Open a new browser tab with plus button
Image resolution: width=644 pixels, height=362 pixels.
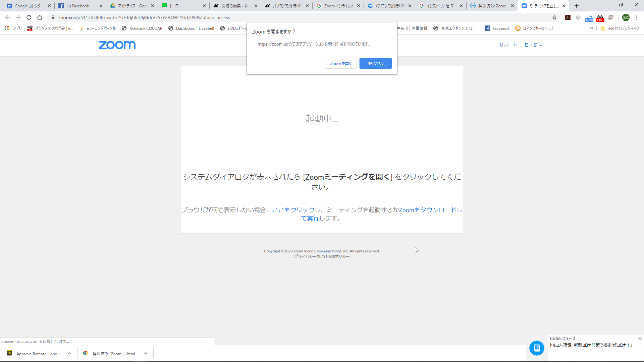tap(577, 6)
